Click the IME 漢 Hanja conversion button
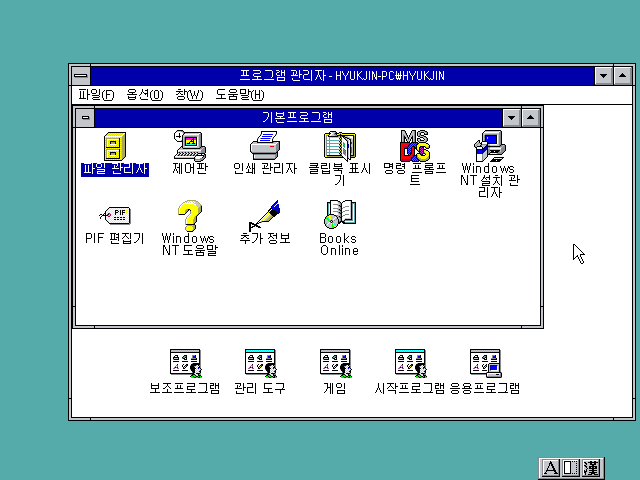640x480 pixels. [x=592, y=468]
